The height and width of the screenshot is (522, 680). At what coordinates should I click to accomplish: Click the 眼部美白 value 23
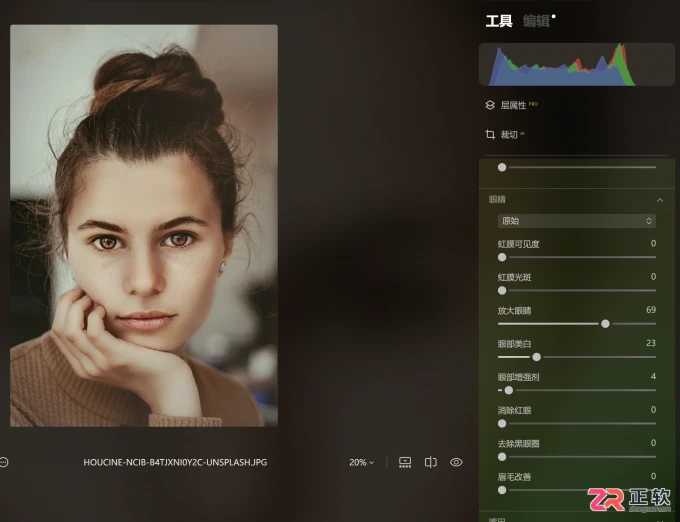pos(651,343)
